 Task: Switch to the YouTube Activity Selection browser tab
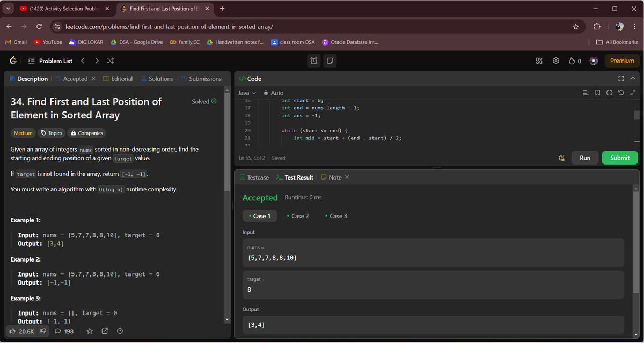pos(63,9)
